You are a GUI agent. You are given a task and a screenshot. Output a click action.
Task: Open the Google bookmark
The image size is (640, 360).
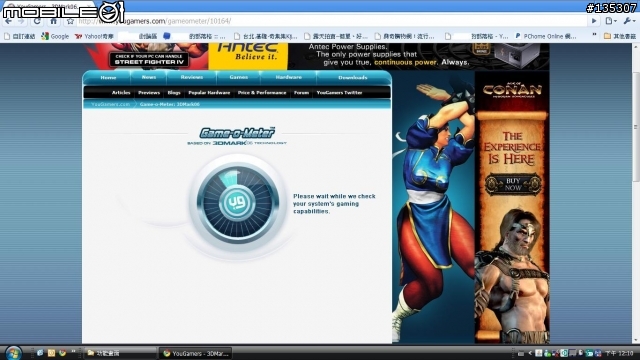[55, 36]
